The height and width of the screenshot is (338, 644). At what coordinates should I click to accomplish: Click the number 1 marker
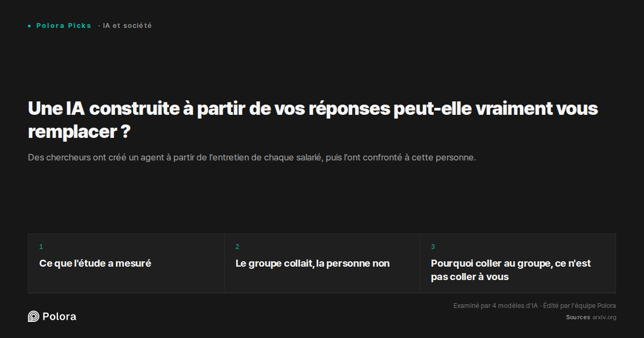41,247
